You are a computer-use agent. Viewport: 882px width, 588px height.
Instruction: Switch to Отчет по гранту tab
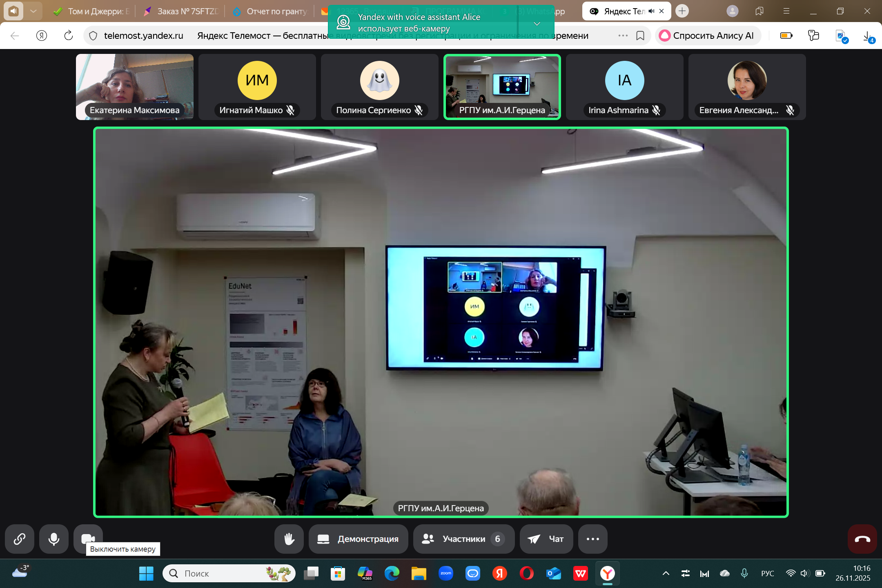(272, 11)
